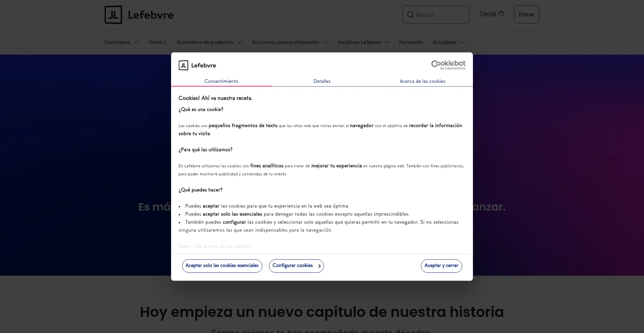Select the Consentimiento tab
Viewport: 644px width, 333px height.
pyautogui.click(x=221, y=81)
